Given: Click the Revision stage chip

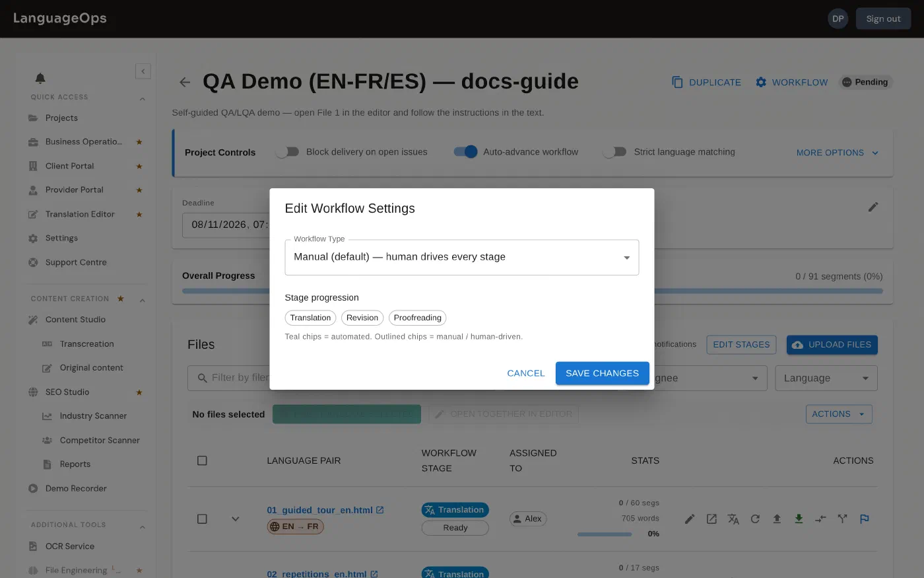Looking at the screenshot, I should tap(362, 318).
